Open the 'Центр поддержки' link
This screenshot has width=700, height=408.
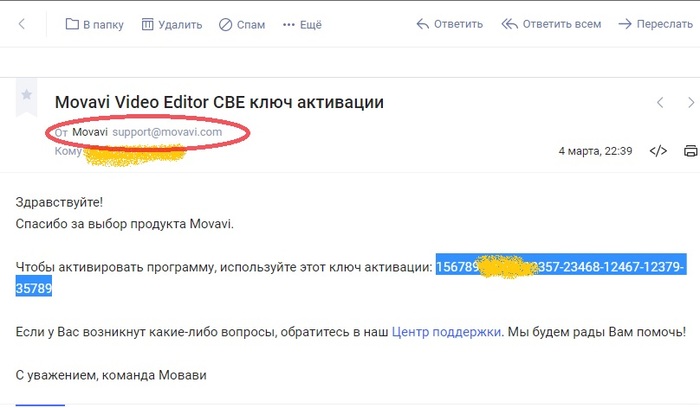pyautogui.click(x=446, y=332)
